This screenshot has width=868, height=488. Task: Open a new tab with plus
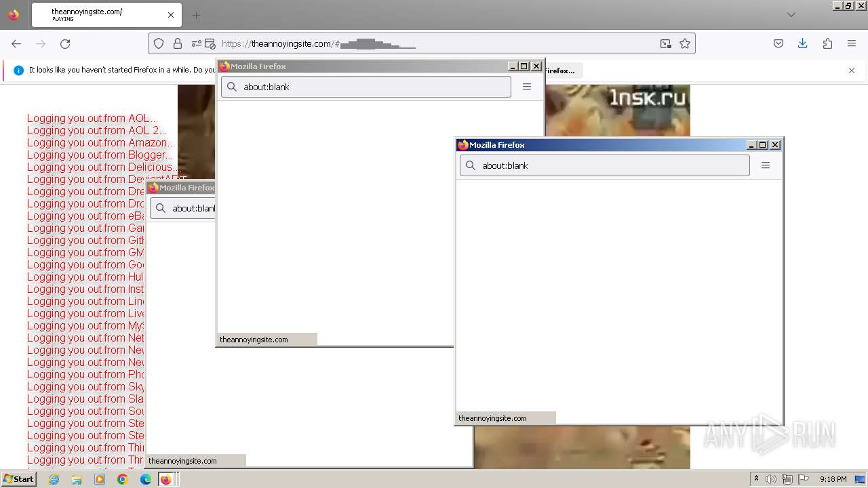click(x=196, y=15)
